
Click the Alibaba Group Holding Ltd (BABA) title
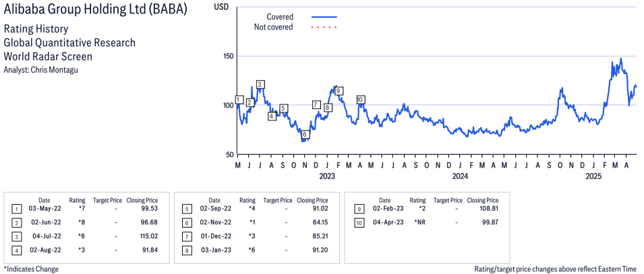coord(95,10)
